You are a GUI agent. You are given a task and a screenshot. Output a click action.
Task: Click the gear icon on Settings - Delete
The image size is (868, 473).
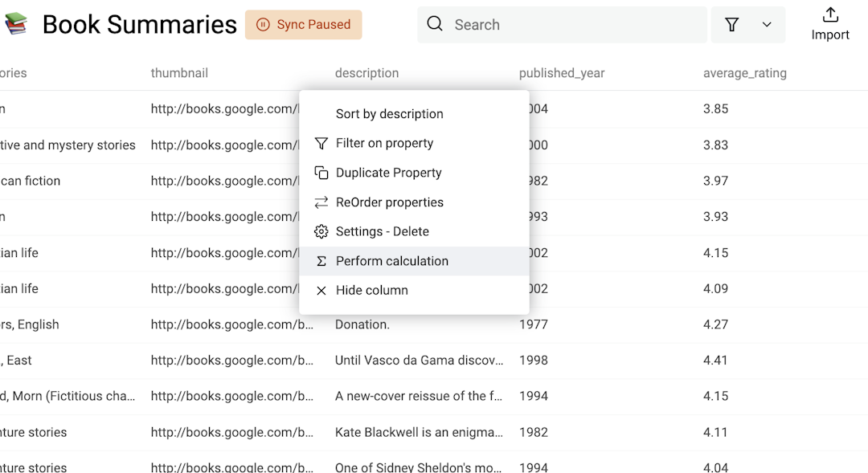pos(321,231)
